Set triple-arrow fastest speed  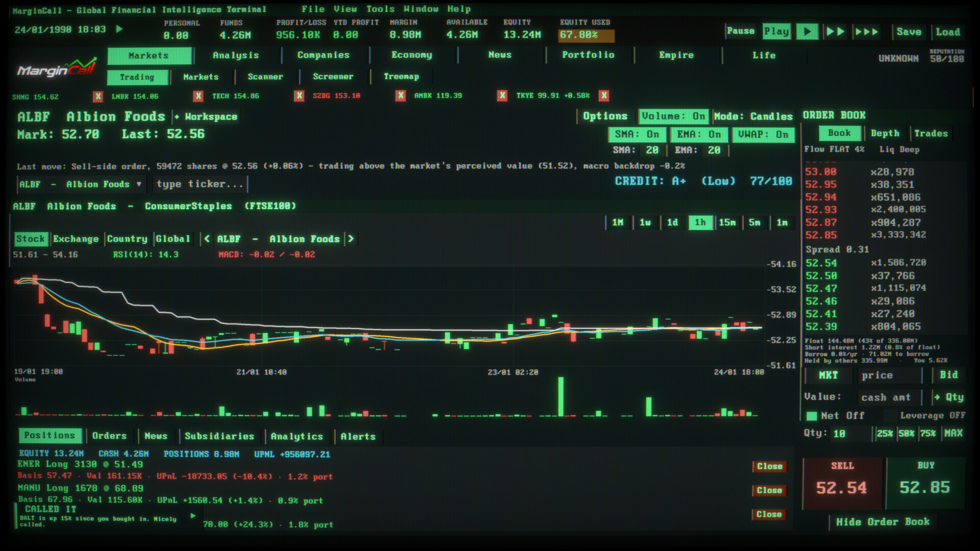tap(867, 32)
